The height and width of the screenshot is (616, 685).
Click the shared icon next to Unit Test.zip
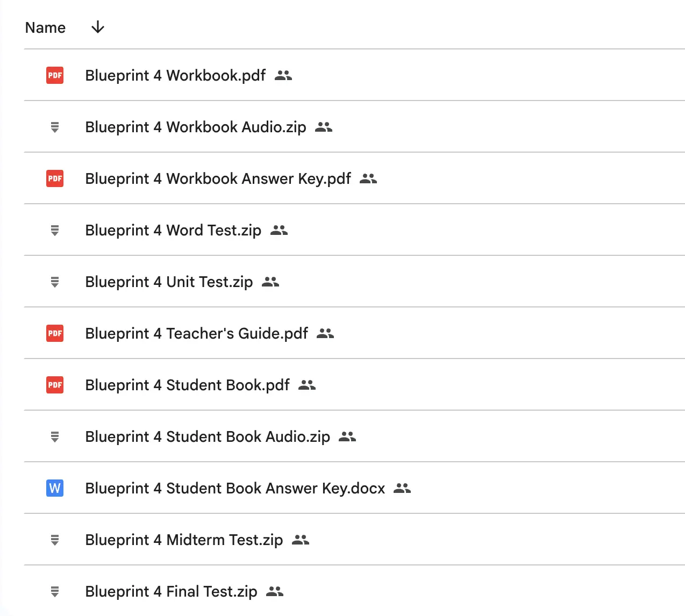coord(270,282)
